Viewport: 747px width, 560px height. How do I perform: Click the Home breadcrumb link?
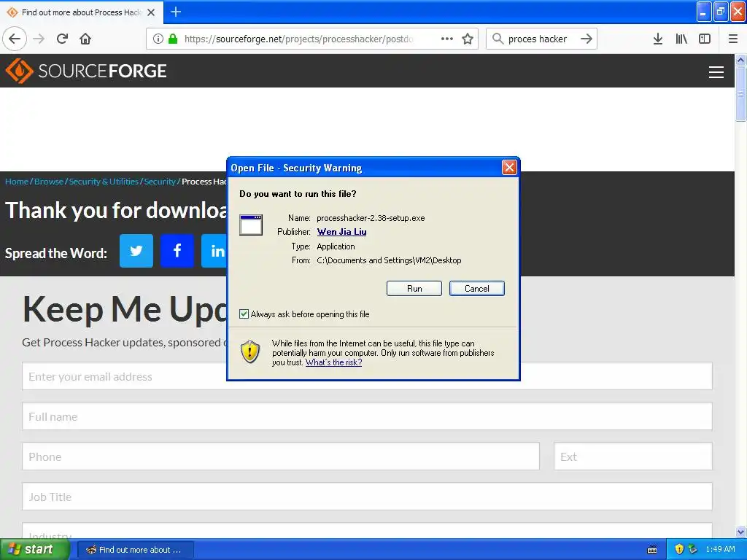[x=17, y=182]
